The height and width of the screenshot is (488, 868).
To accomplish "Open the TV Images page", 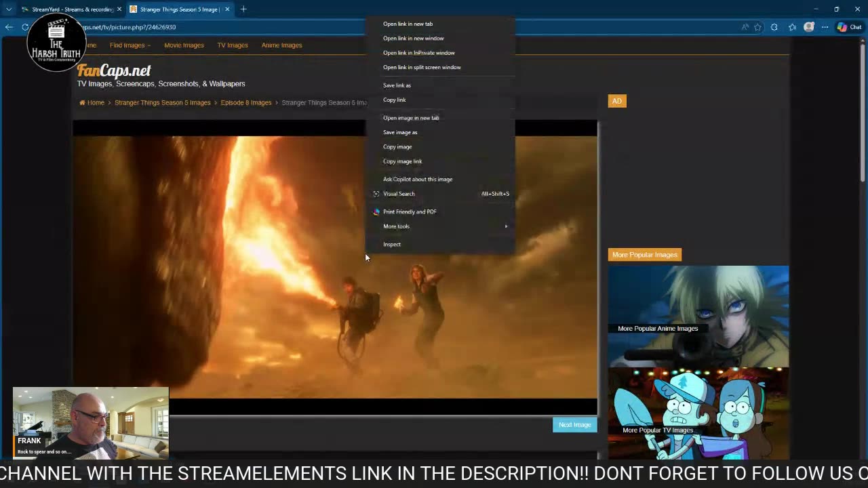I will [233, 45].
